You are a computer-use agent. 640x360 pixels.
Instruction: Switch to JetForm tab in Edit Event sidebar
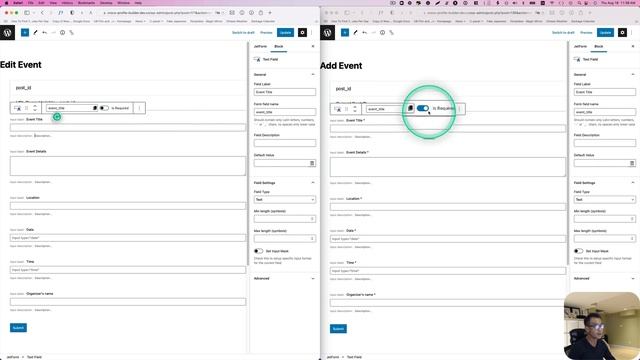pyautogui.click(x=260, y=47)
